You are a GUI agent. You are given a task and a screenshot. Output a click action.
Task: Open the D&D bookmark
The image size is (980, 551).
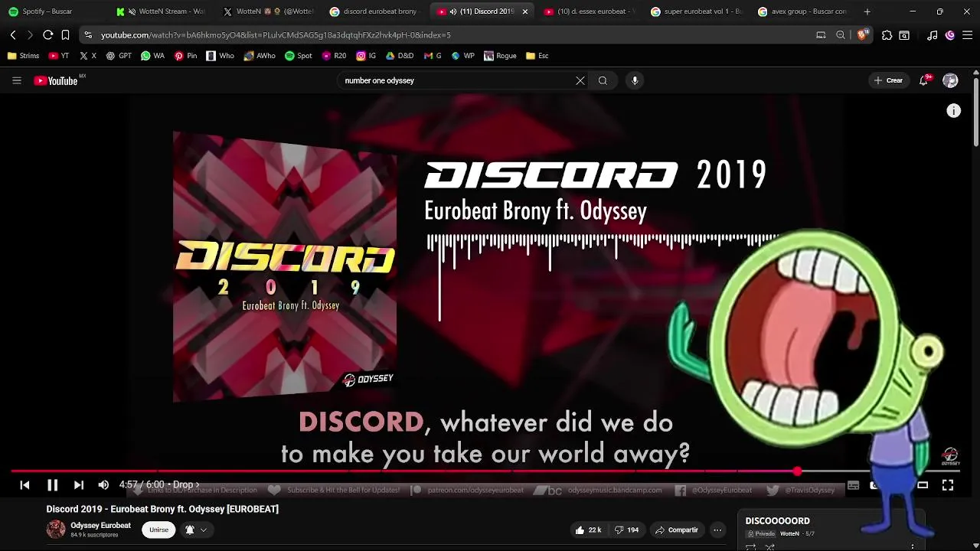[399, 56]
